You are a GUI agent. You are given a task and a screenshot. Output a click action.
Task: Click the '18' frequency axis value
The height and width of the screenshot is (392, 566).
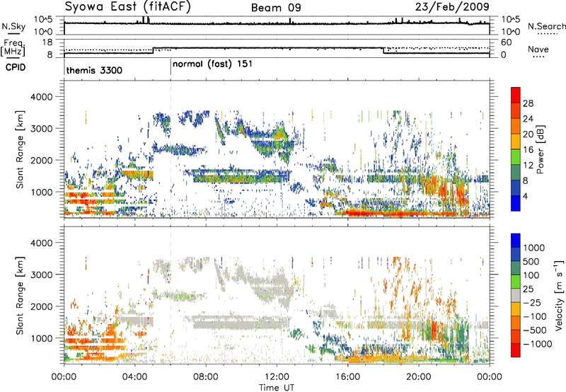tap(47, 42)
